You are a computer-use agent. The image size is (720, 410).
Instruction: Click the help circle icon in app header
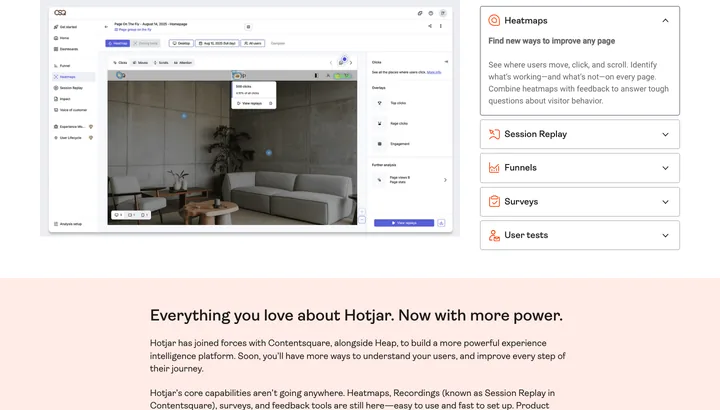(x=431, y=13)
